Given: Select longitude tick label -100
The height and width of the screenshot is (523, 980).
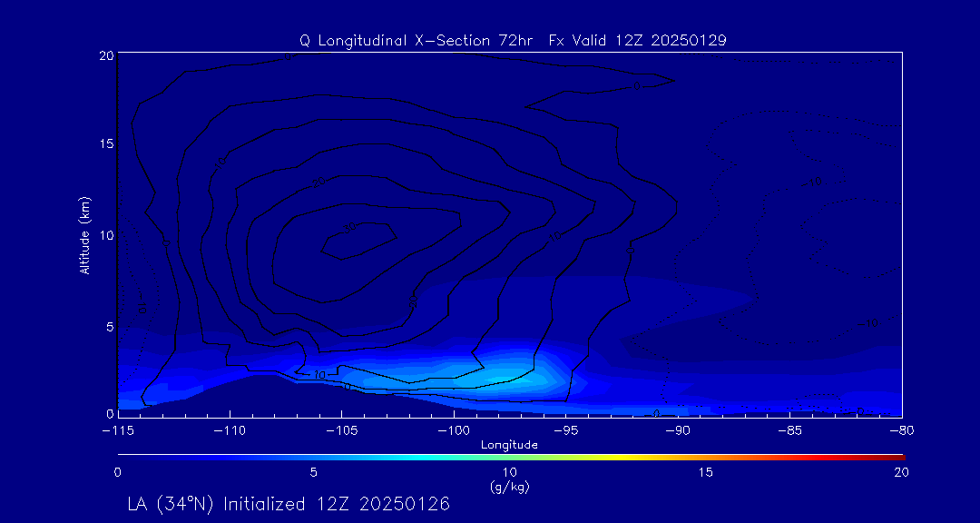Looking at the screenshot, I should (x=454, y=431).
